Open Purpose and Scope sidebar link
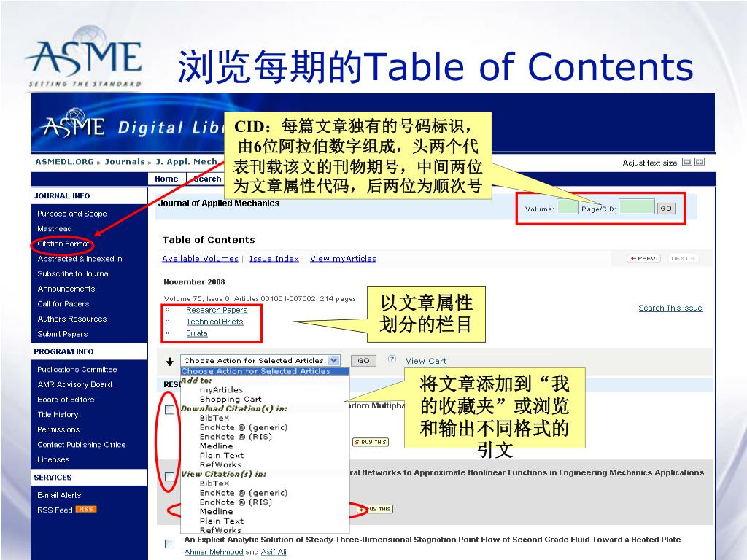 72,214
